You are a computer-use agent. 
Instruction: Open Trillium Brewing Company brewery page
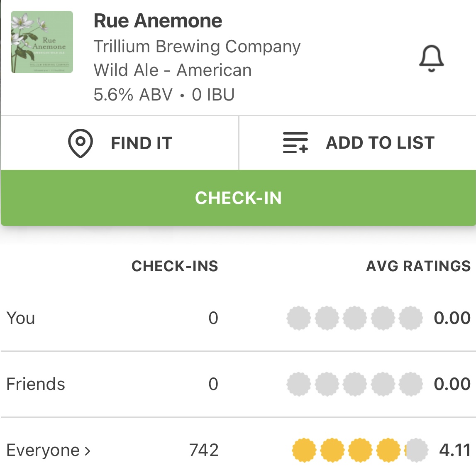(x=197, y=47)
